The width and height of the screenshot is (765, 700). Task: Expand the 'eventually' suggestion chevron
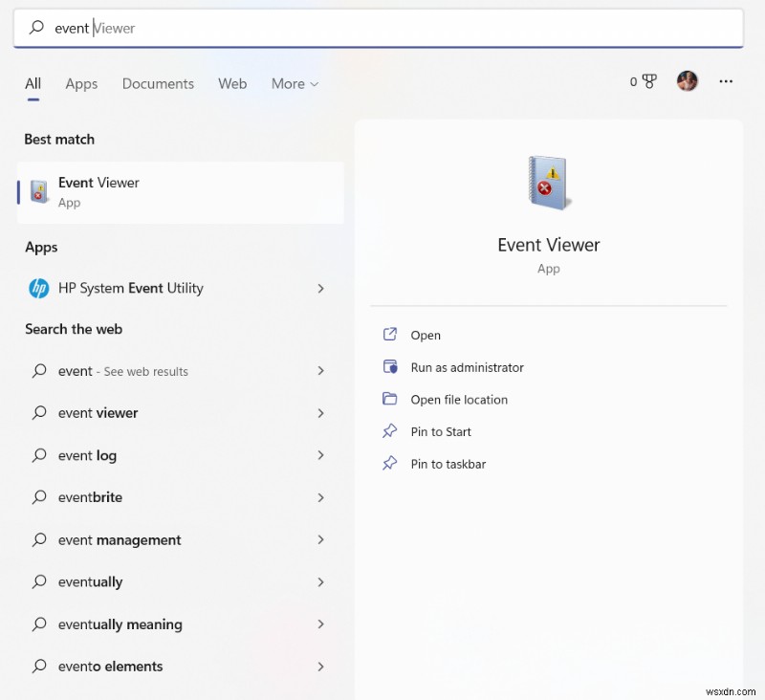(x=320, y=582)
